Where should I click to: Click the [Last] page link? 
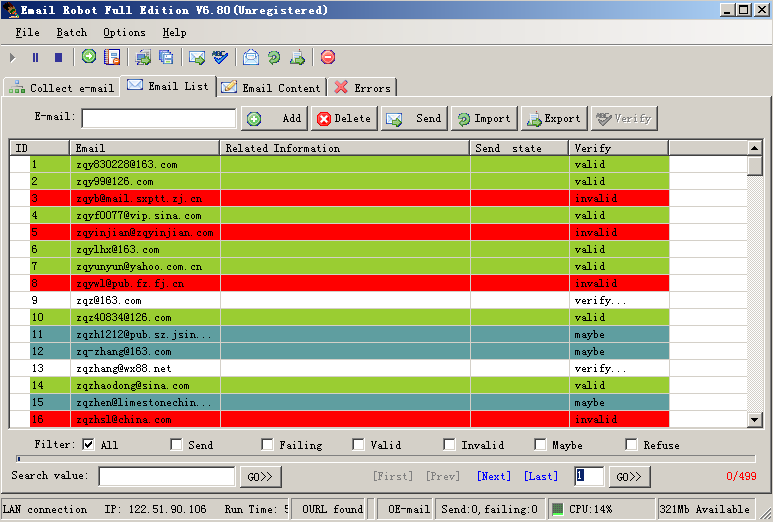[x=541, y=476]
